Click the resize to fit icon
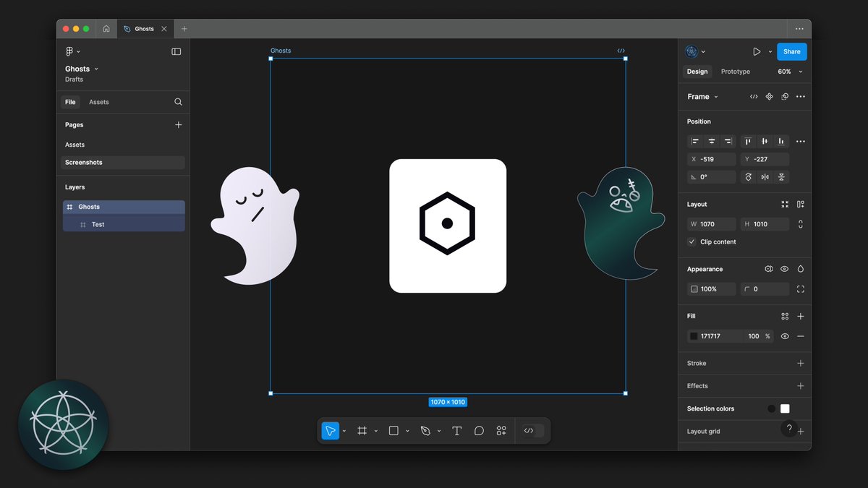 786,205
